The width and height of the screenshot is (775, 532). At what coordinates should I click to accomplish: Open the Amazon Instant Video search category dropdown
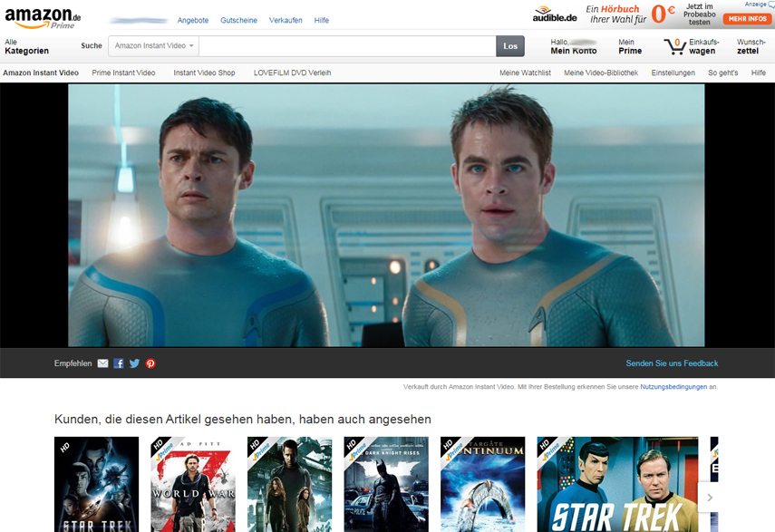(x=154, y=46)
